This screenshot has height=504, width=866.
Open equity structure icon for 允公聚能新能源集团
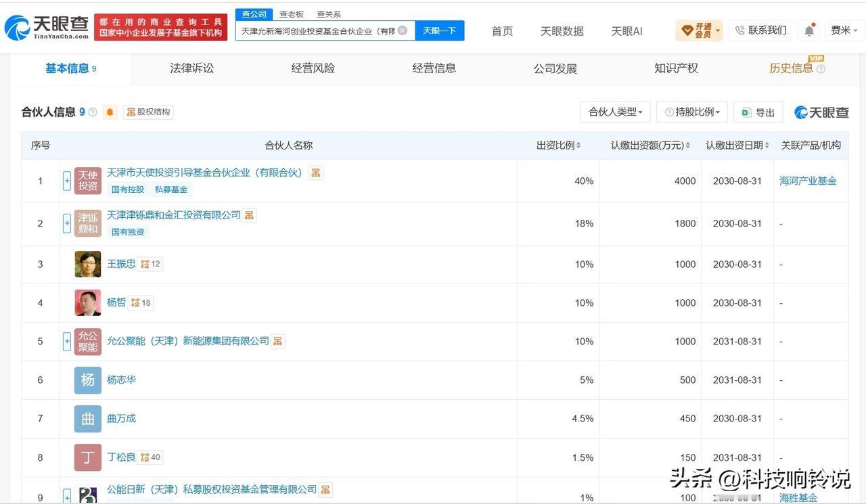(x=278, y=341)
